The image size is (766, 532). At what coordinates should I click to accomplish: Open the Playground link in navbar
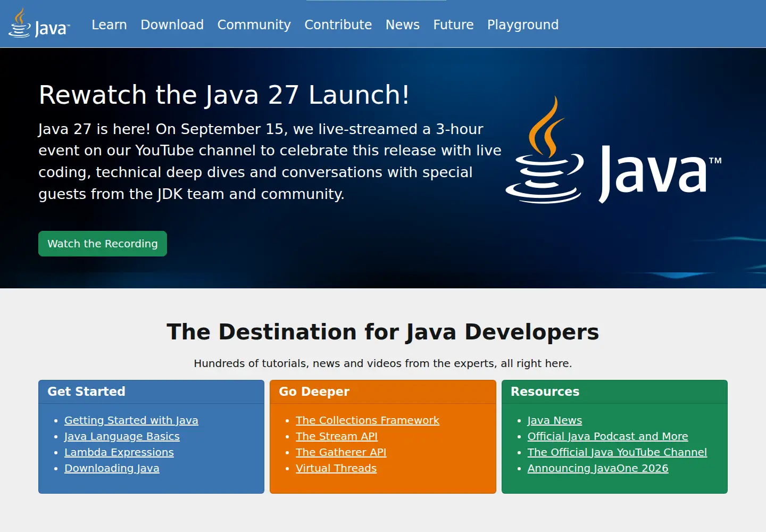523,24
